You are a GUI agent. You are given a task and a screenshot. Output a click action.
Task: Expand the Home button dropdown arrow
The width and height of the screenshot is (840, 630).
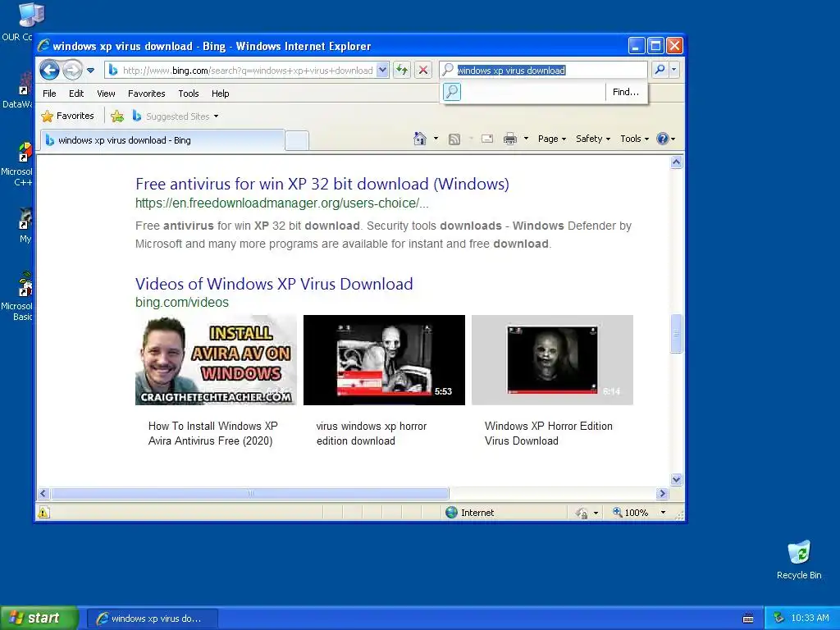(x=436, y=139)
